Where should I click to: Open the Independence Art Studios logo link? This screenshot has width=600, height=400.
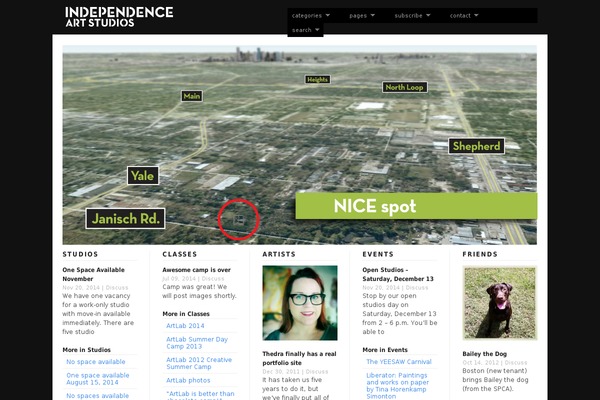click(x=119, y=17)
